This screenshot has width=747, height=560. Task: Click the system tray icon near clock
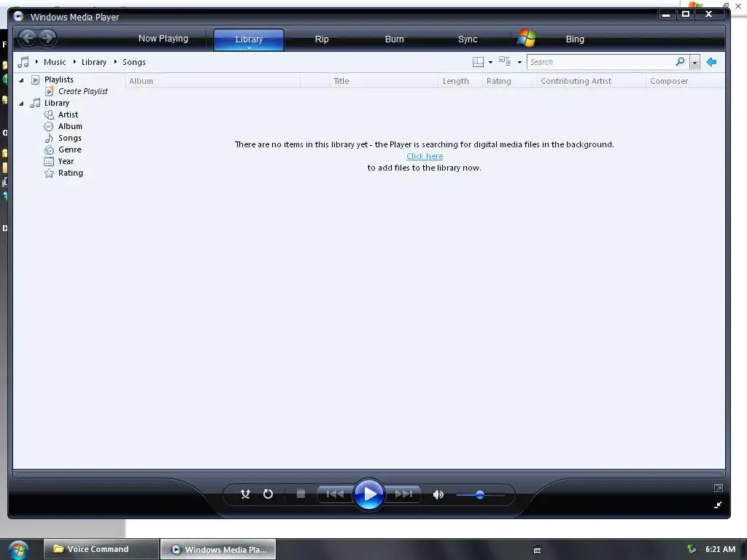click(692, 549)
